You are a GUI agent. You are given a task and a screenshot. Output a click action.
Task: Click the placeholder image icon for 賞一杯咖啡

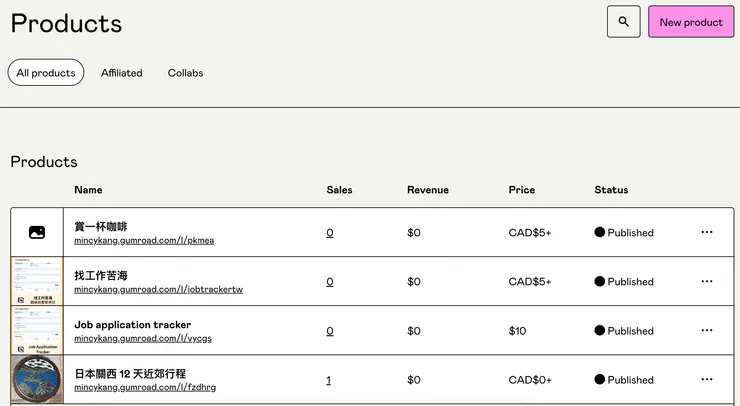pyautogui.click(x=37, y=232)
